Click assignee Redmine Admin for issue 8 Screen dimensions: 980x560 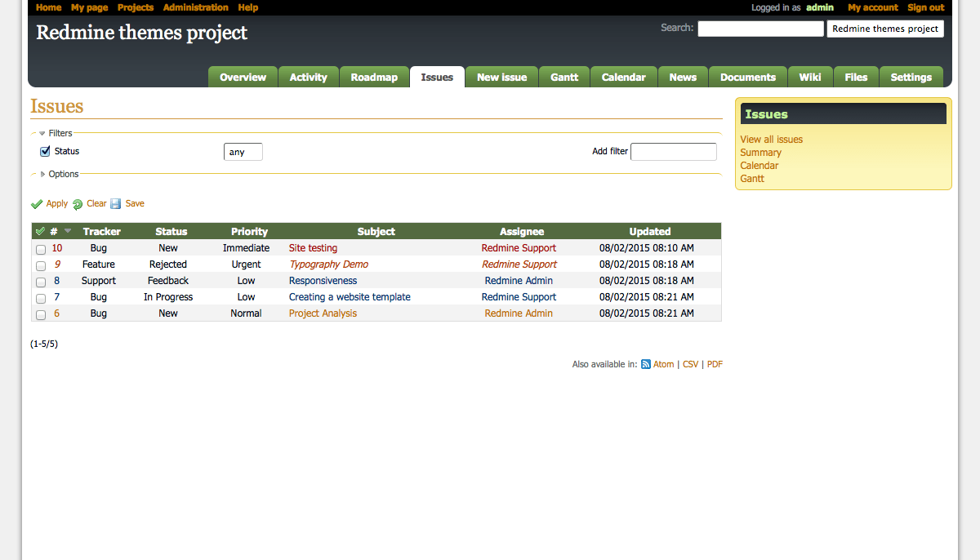coord(519,281)
